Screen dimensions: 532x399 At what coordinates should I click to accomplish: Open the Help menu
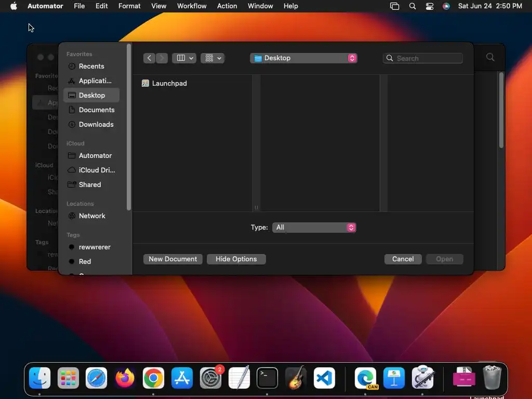click(291, 6)
